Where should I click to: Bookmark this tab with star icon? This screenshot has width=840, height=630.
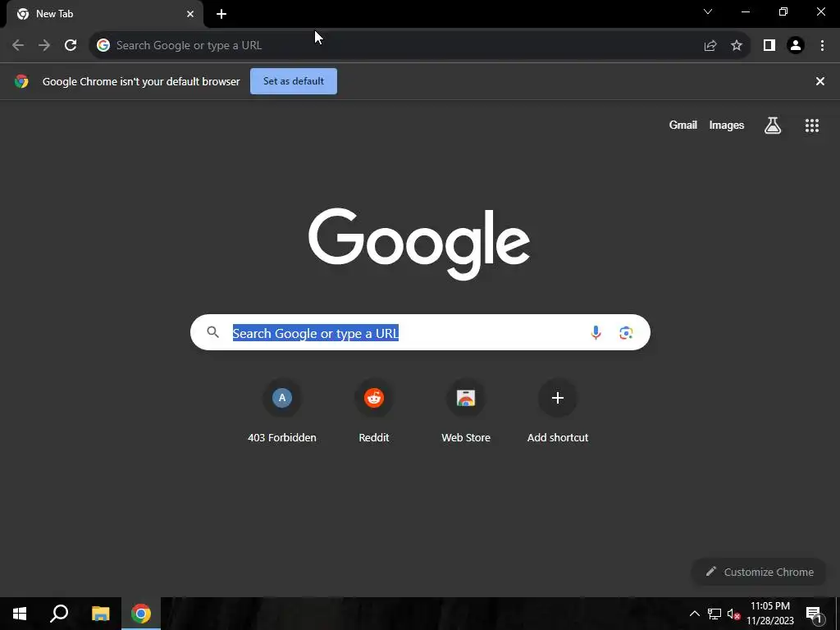pos(737,46)
